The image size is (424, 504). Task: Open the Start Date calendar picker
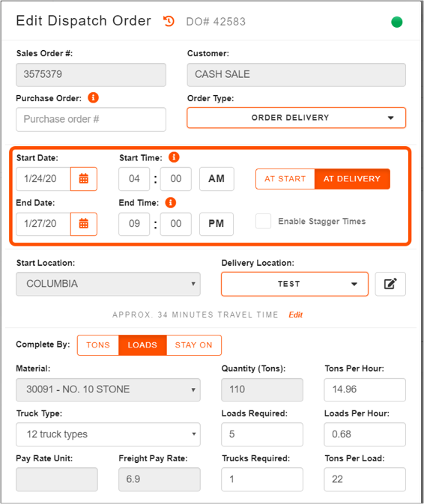[84, 179]
